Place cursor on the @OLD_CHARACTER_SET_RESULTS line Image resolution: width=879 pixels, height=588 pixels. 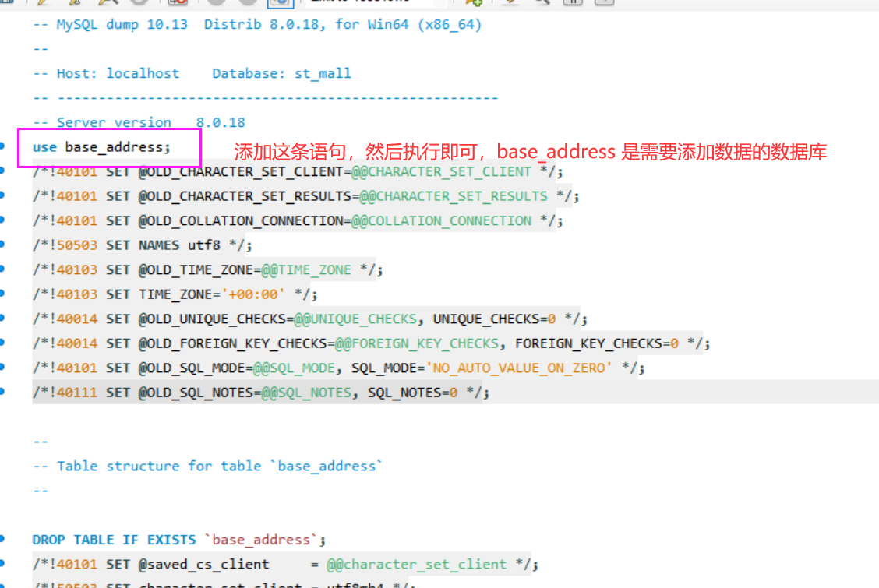[x=305, y=196]
